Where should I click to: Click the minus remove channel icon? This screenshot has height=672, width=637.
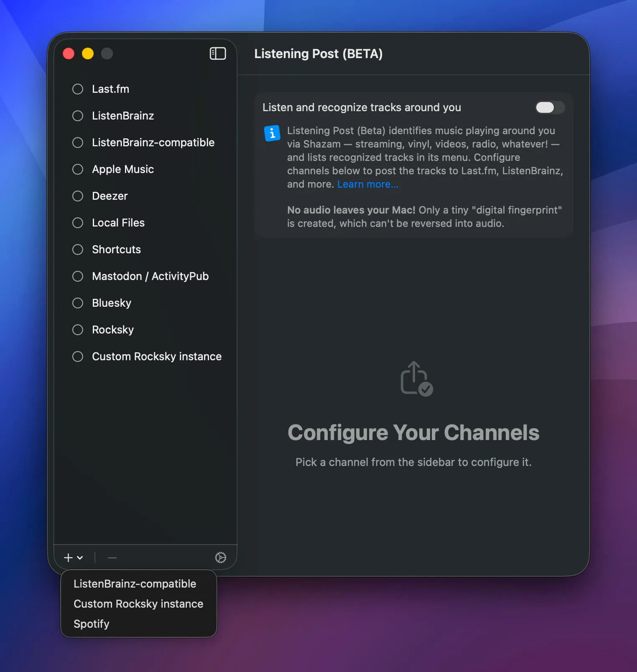(x=112, y=557)
